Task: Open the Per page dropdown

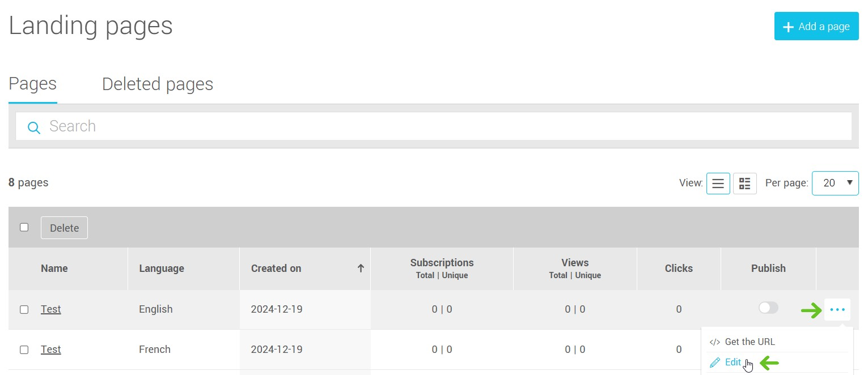Action: click(x=835, y=183)
